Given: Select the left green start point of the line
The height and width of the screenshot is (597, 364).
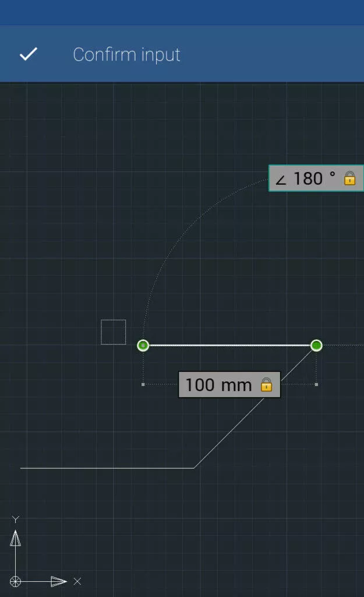Looking at the screenshot, I should [x=143, y=345].
